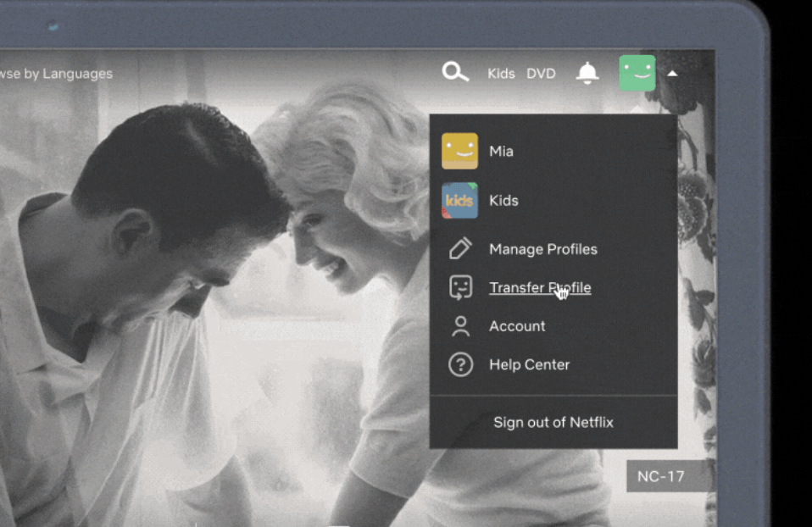
Task: Open Manage Profiles
Action: [x=543, y=250]
